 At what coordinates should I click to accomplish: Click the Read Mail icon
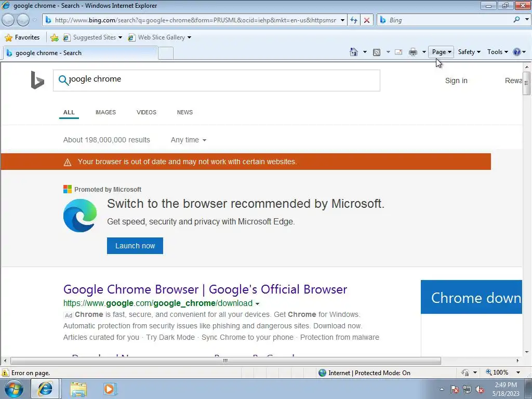pyautogui.click(x=398, y=52)
